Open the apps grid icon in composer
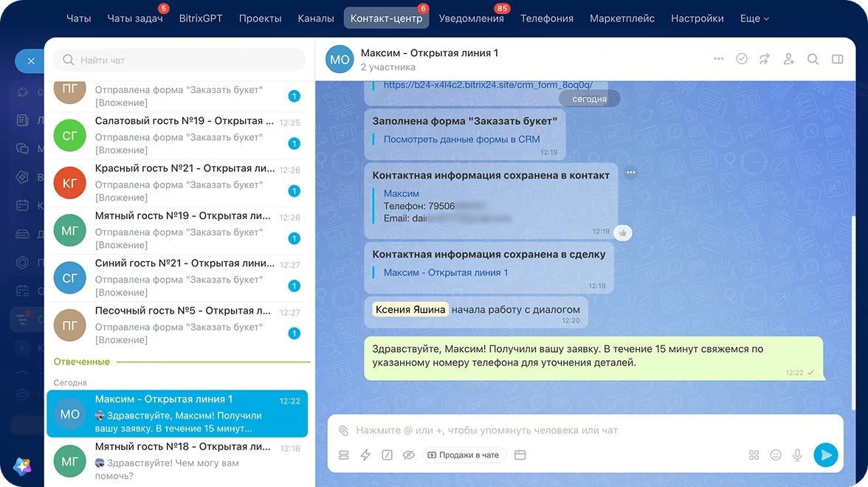The image size is (868, 487). [754, 455]
